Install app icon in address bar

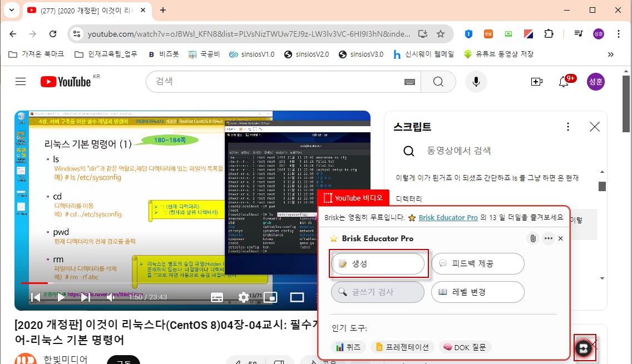coord(422,34)
